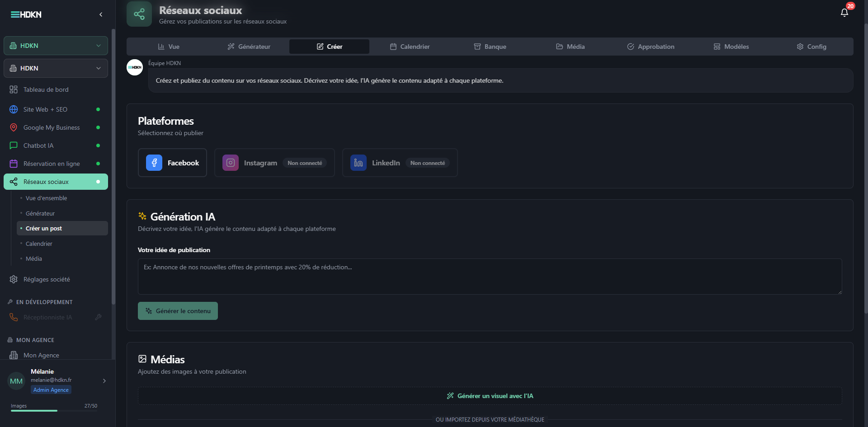Click the image icon beside Médias heading
The height and width of the screenshot is (427, 868).
coord(142,359)
